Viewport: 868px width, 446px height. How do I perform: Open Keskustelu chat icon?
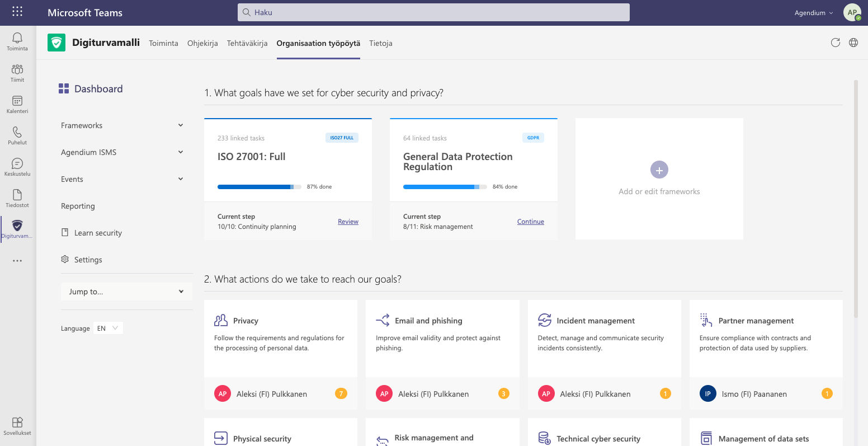(x=17, y=164)
